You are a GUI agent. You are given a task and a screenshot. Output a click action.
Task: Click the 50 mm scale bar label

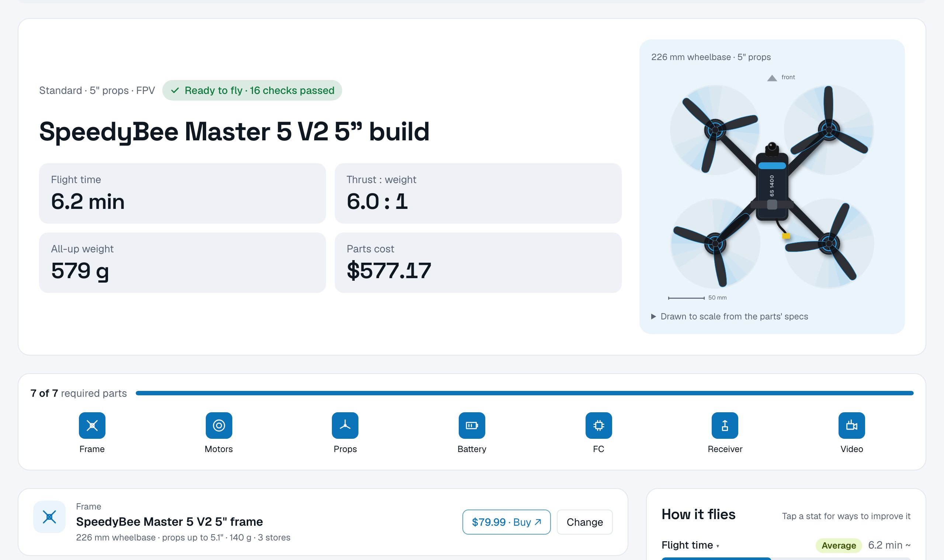pyautogui.click(x=717, y=298)
